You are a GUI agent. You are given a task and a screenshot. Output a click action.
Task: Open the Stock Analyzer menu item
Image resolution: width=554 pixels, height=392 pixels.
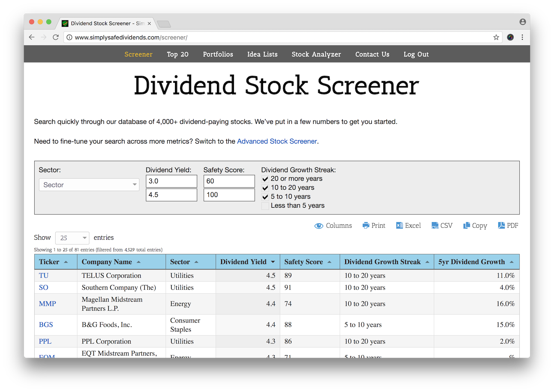coord(316,54)
